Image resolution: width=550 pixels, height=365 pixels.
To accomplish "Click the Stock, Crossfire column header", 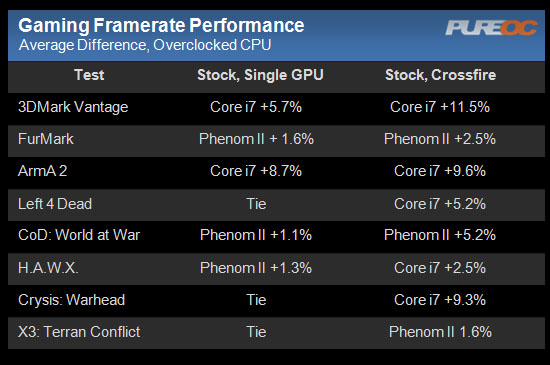I will tap(441, 75).
